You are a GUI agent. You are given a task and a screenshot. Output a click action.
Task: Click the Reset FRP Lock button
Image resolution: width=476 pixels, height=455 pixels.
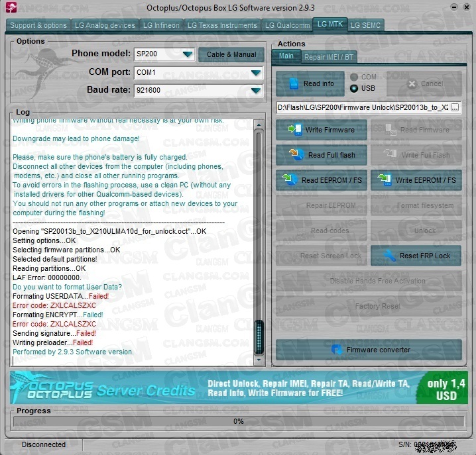pos(416,256)
